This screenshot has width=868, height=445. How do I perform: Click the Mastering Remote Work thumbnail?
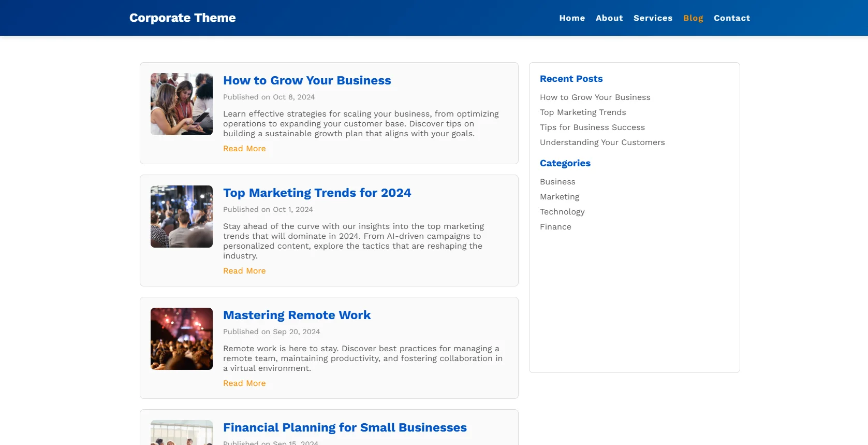point(182,339)
